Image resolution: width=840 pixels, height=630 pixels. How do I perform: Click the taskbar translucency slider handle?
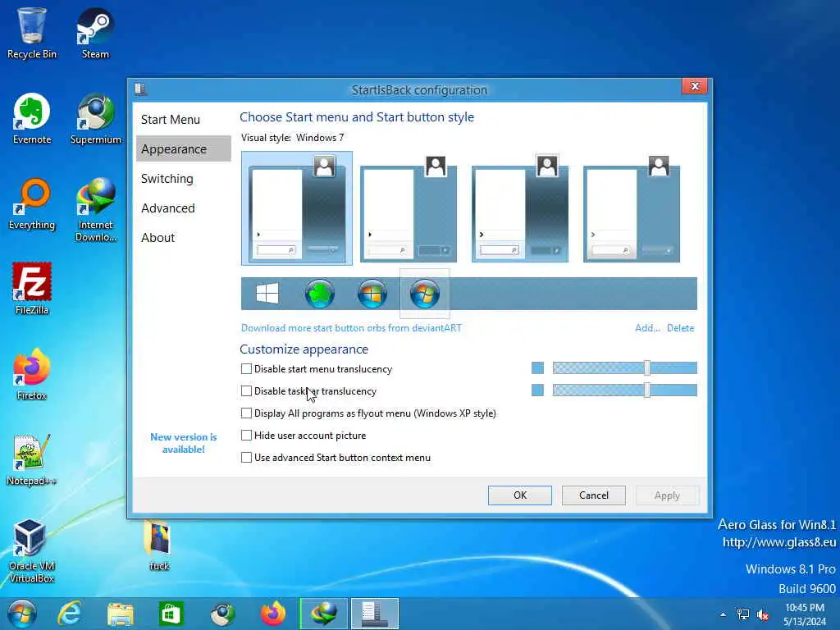click(x=647, y=390)
